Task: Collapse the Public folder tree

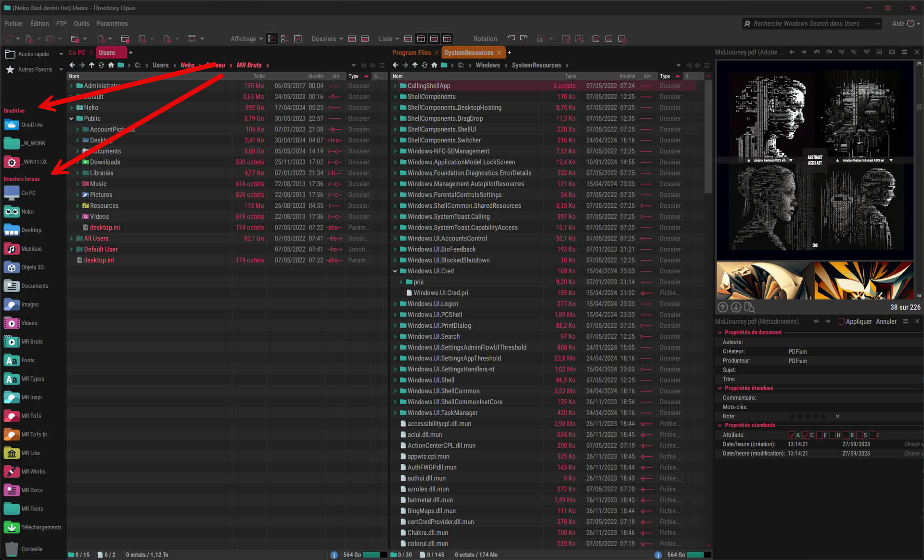Action: click(71, 118)
